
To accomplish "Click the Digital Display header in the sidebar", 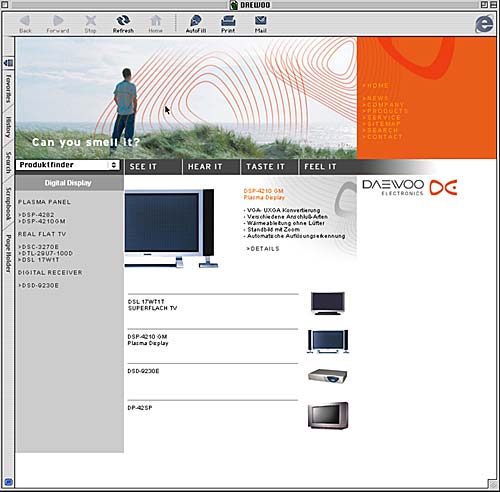I will pyautogui.click(x=68, y=183).
